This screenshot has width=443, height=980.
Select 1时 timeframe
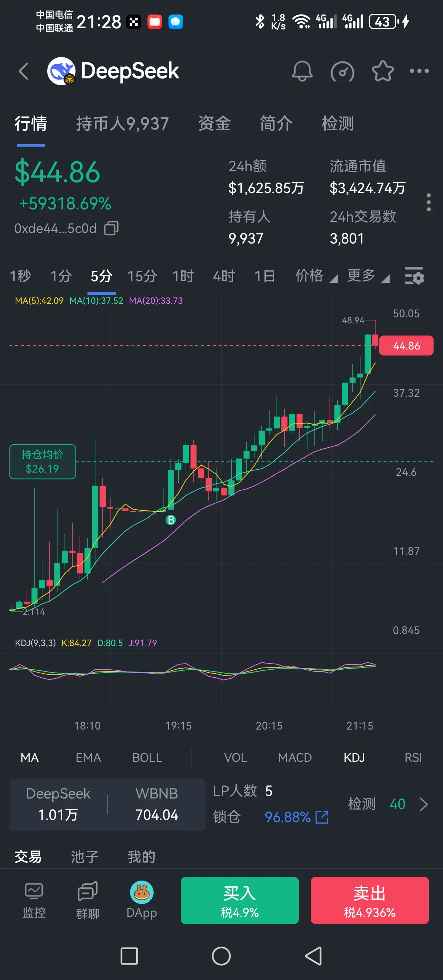[183, 276]
